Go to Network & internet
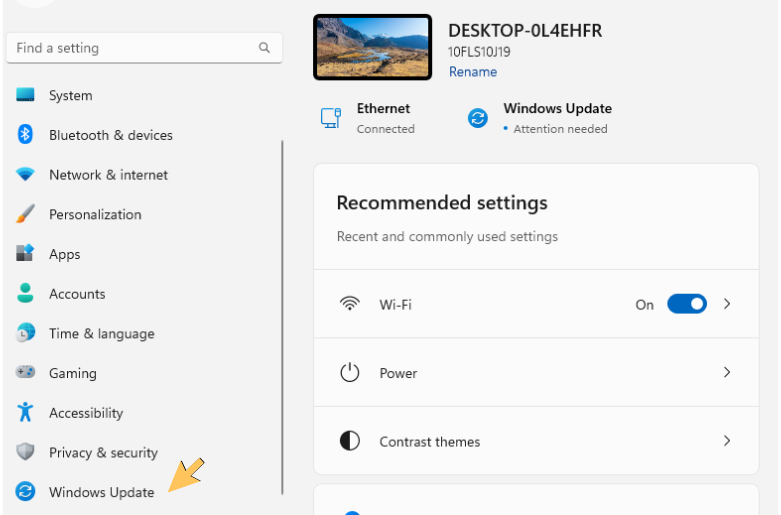Screen dimensions: 781x515 pyautogui.click(x=108, y=175)
